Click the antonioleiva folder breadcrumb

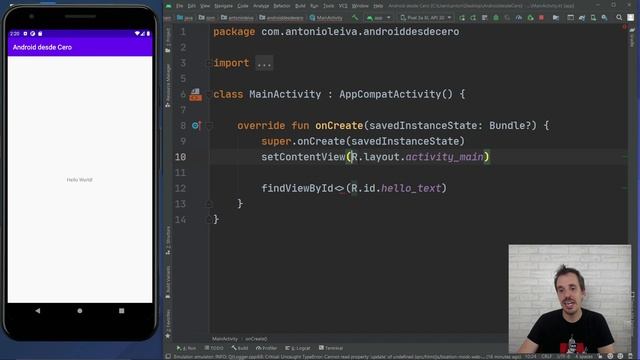point(237,18)
